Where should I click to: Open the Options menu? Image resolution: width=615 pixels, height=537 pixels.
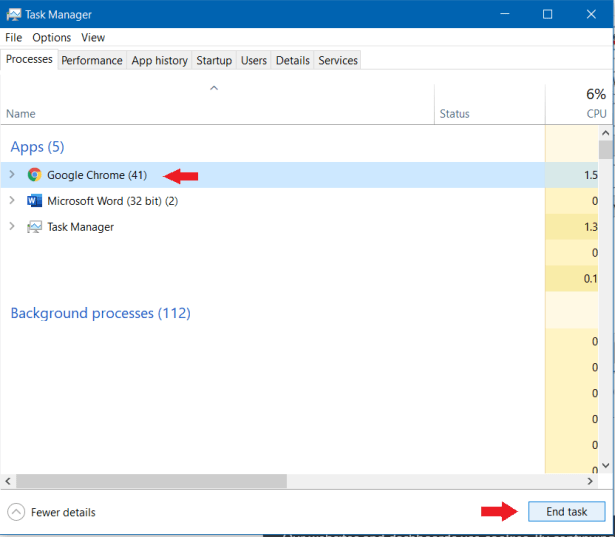pos(51,37)
